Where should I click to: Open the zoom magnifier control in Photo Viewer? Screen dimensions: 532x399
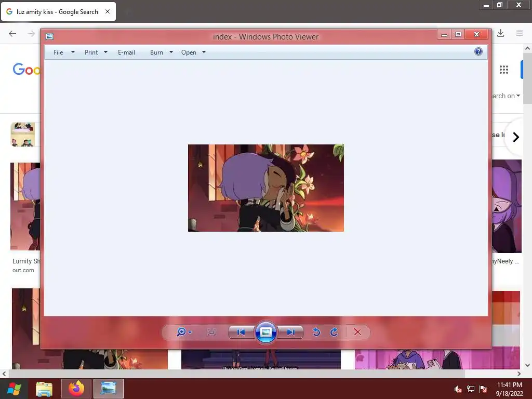[x=181, y=332]
